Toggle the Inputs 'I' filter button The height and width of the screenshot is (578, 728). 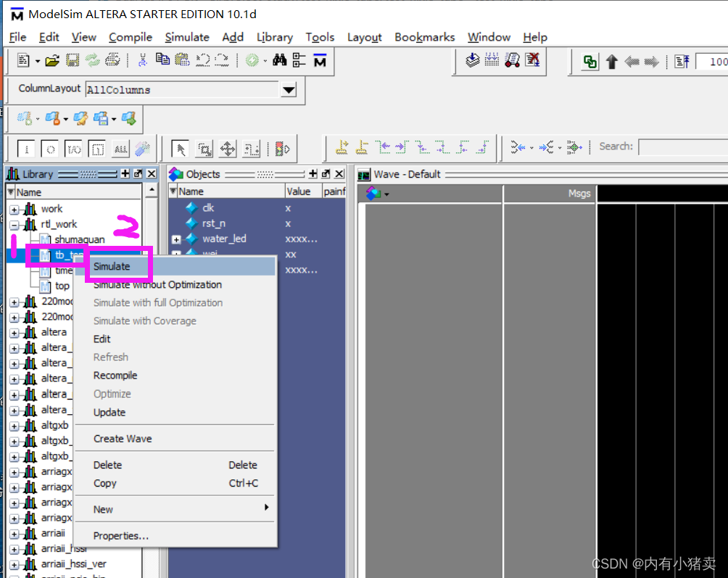pyautogui.click(x=26, y=149)
